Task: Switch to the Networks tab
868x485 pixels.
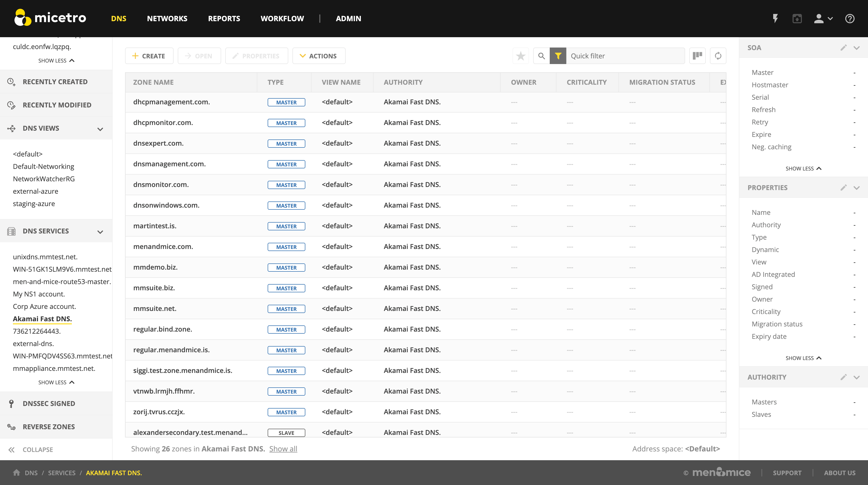Action: [167, 19]
